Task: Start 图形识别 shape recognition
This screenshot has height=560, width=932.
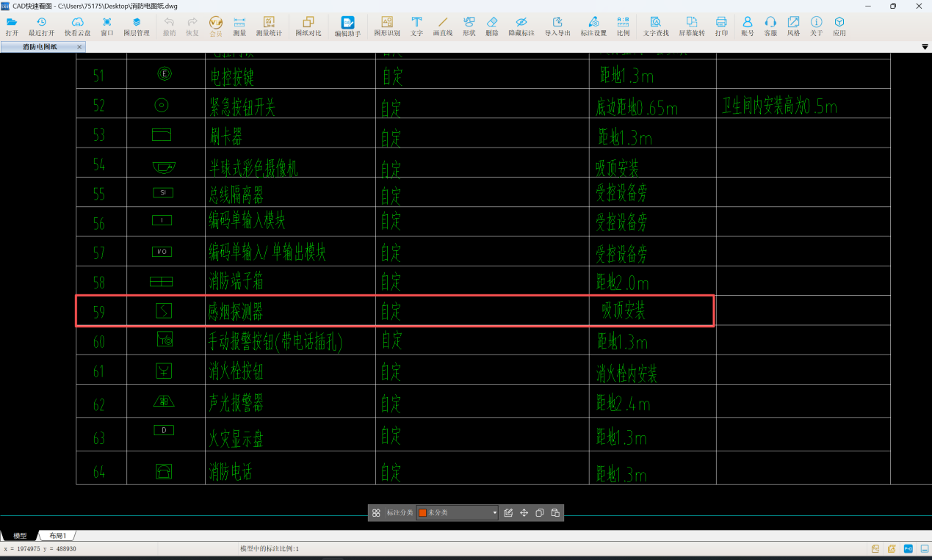Action: pos(387,26)
